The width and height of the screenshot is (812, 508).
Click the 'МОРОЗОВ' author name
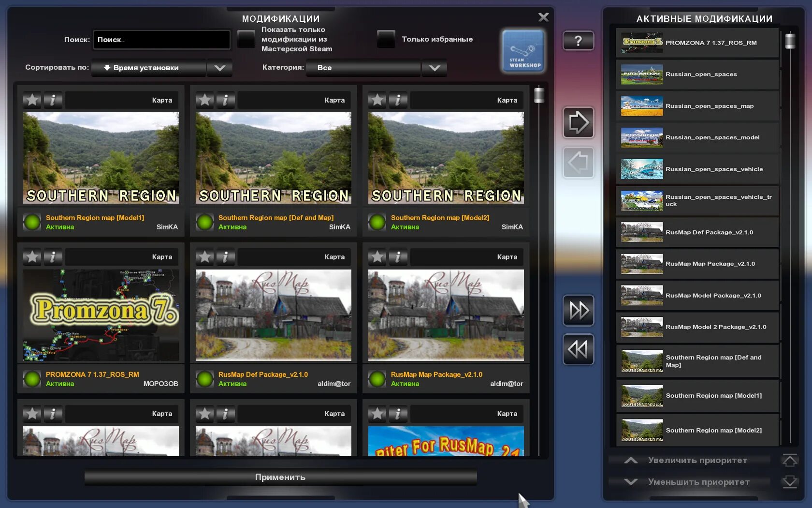click(161, 384)
